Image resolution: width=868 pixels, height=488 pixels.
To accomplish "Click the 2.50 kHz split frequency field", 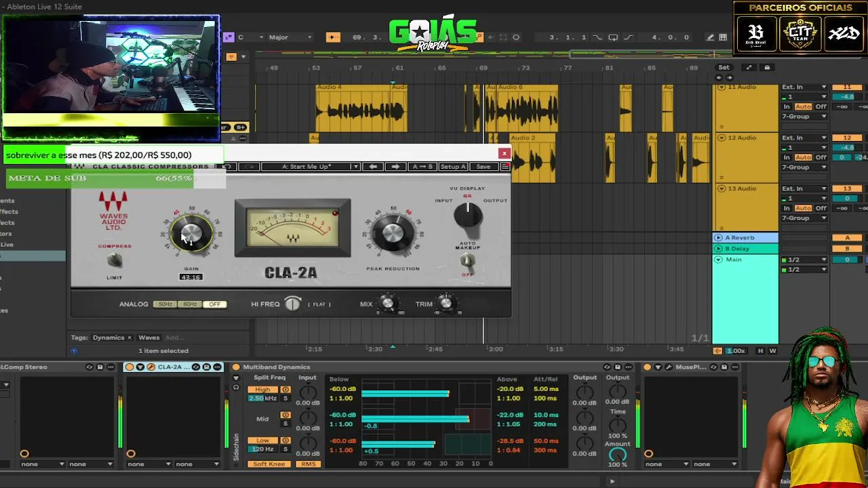I will [x=263, y=399].
